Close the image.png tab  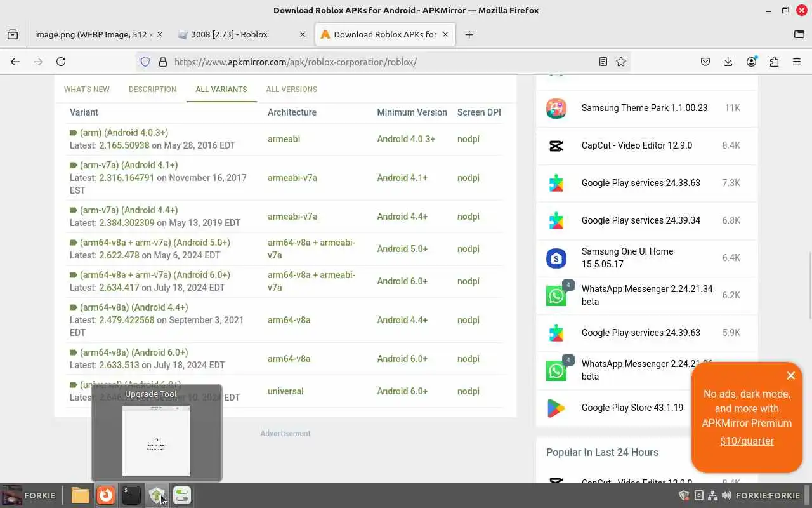pos(159,34)
